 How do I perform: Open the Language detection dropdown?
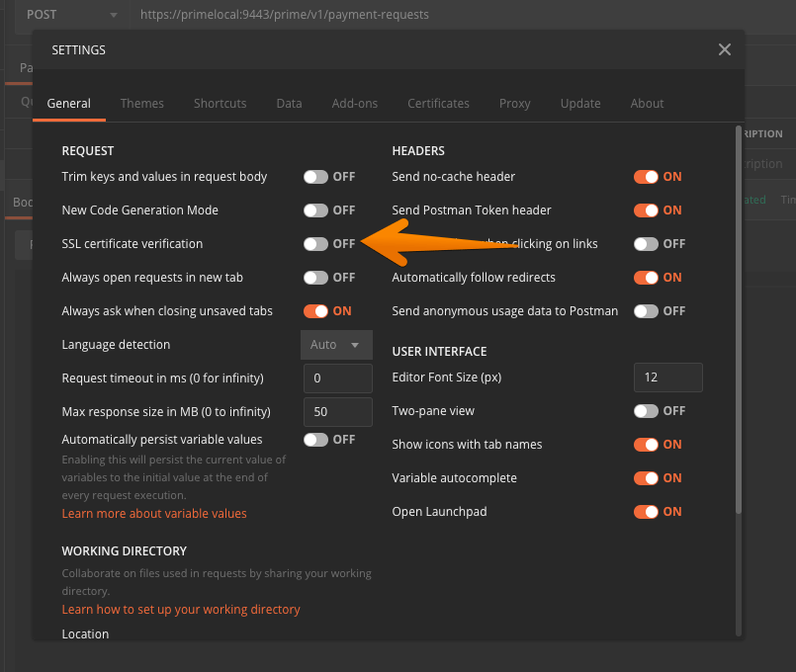[x=336, y=344]
